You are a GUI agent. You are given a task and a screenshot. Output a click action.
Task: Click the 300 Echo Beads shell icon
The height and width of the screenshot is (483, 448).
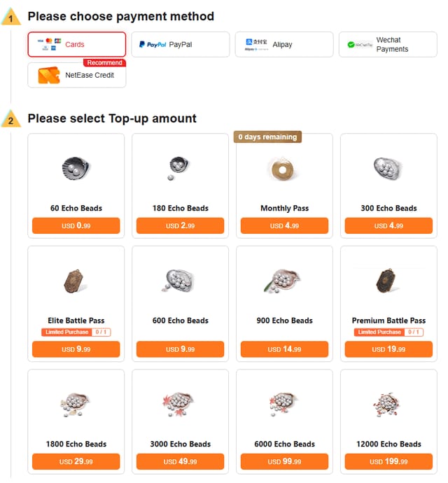(388, 168)
